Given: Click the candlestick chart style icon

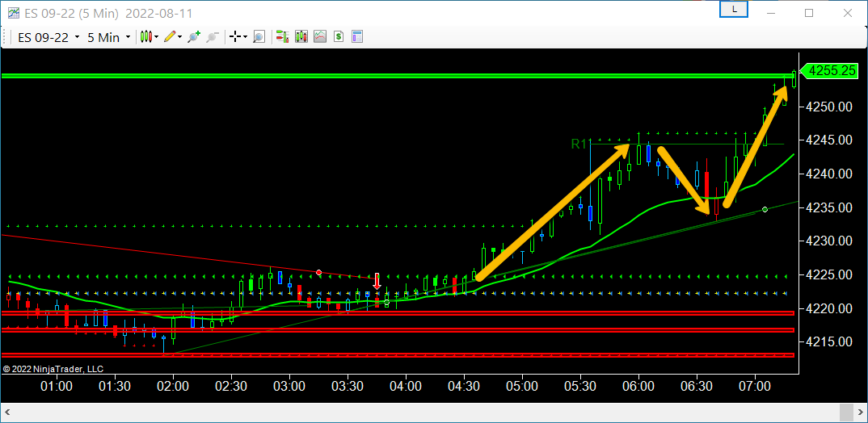Looking at the screenshot, I should coord(146,37).
